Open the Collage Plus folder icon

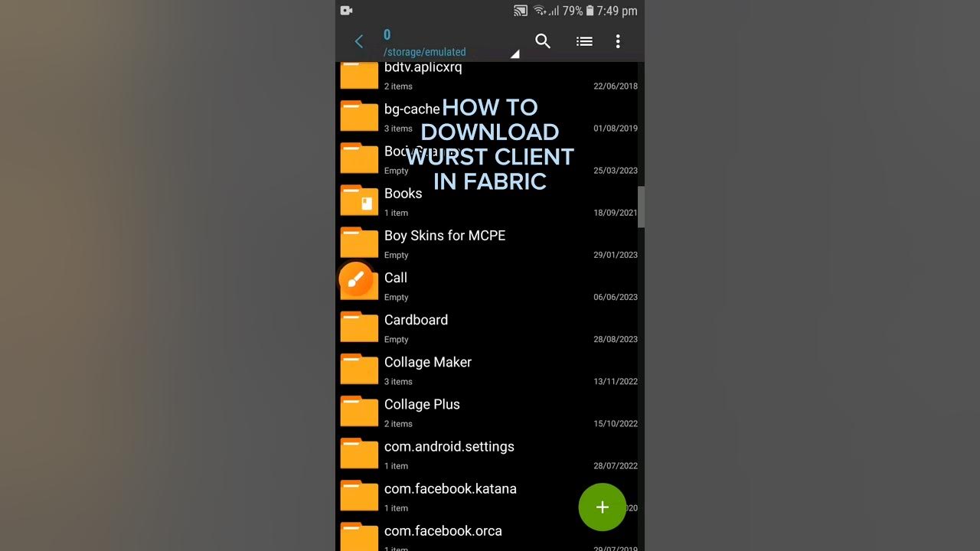tap(359, 410)
